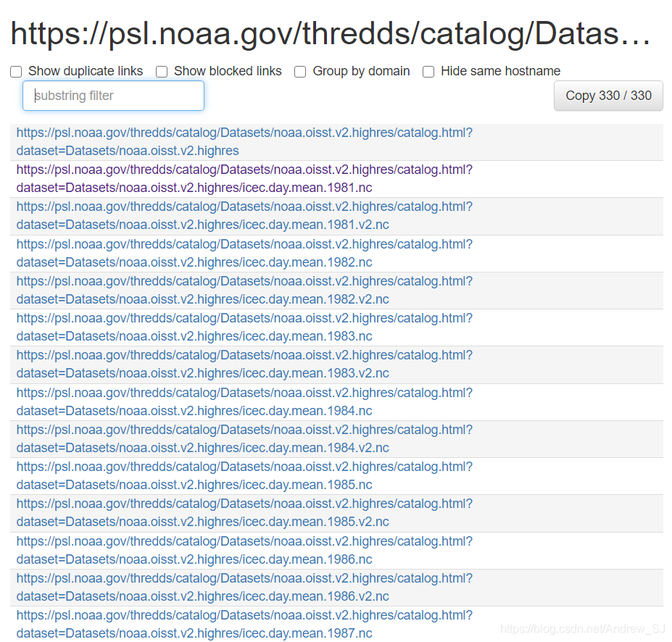Open the dataset=Datasets/noaa.oisst.v2.highres catalog link
The width and height of the screenshot is (672, 642).
tap(244, 142)
